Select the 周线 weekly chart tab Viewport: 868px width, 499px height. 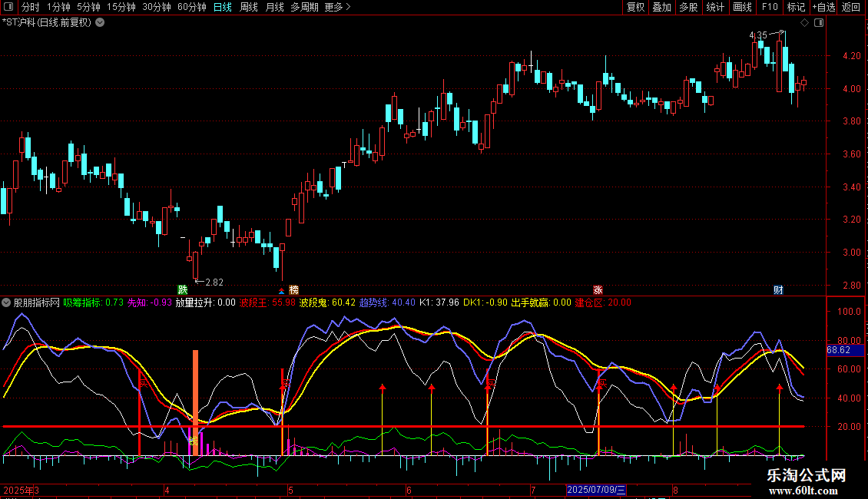tap(249, 7)
